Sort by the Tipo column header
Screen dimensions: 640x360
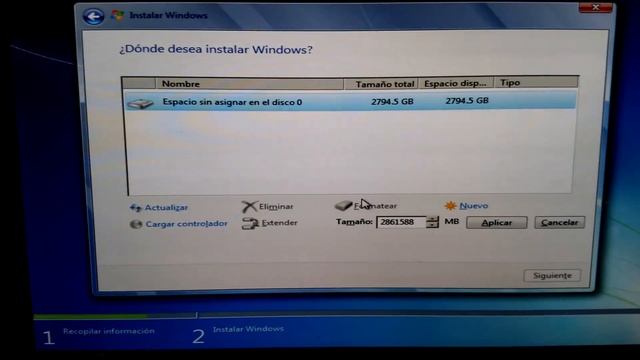pyautogui.click(x=536, y=82)
